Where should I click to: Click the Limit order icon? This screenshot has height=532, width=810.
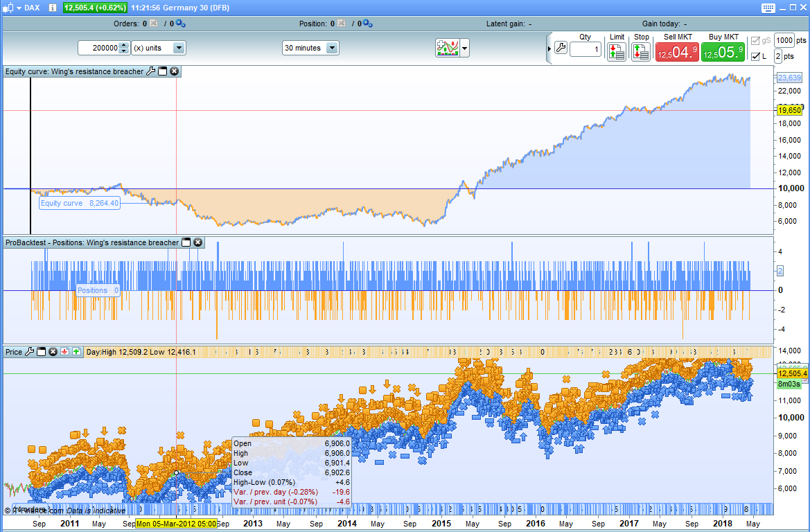(x=616, y=52)
